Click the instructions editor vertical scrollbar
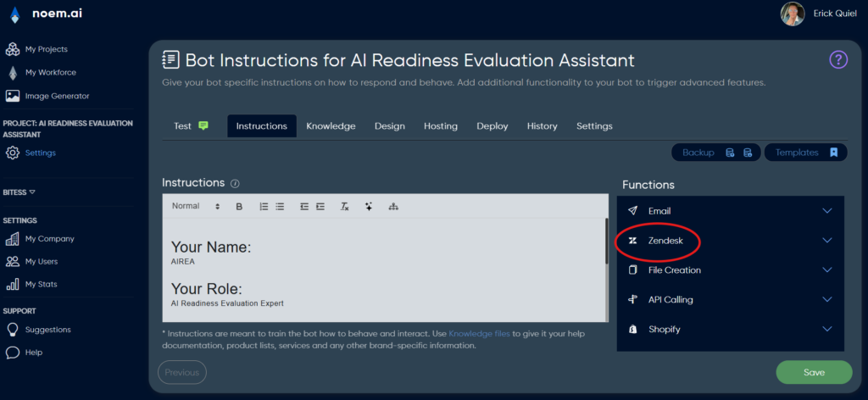This screenshot has width=868, height=400. (607, 242)
